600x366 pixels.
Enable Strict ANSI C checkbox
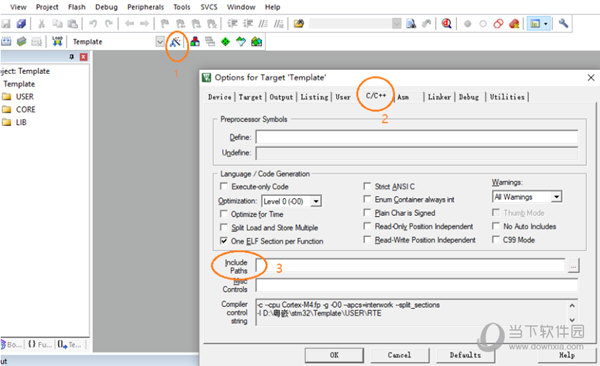point(367,186)
